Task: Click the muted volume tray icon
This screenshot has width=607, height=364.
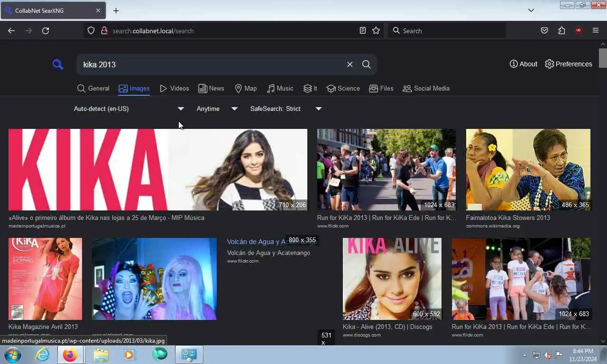Action: coord(548,355)
